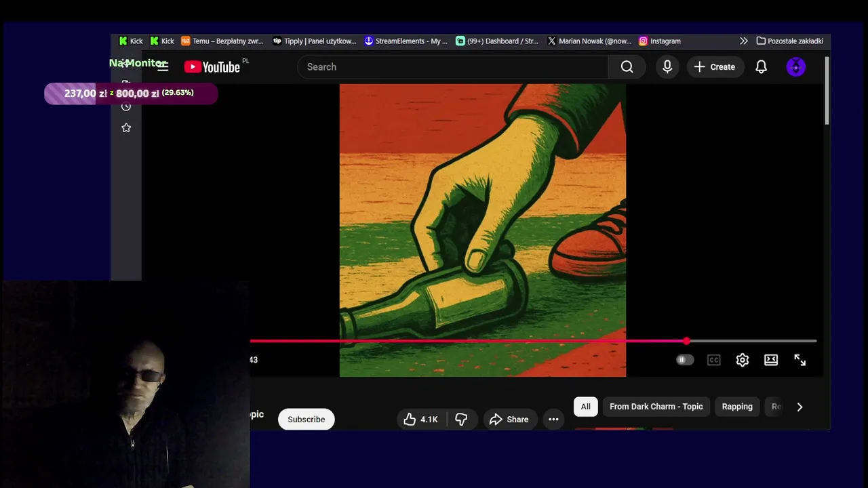Open the first Kick bookmark
The width and height of the screenshot is (868, 488).
coord(131,41)
